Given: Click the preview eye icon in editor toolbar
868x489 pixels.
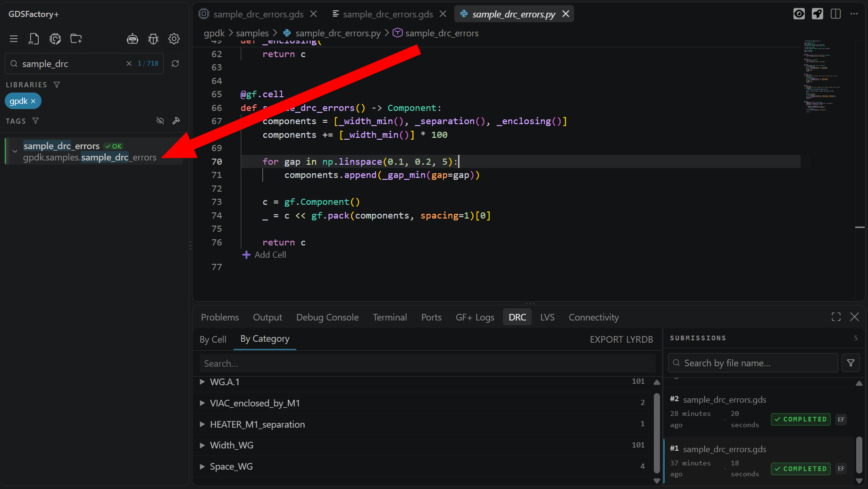Looking at the screenshot, I should 799,14.
